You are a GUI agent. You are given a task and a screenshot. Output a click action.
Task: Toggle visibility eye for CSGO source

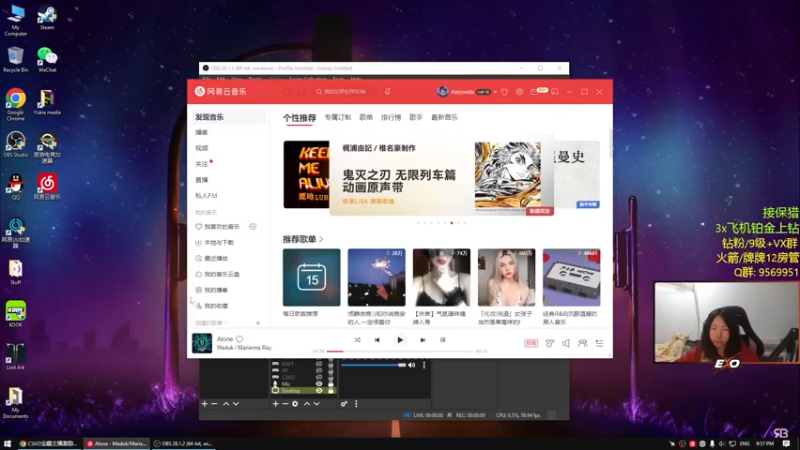(319, 378)
